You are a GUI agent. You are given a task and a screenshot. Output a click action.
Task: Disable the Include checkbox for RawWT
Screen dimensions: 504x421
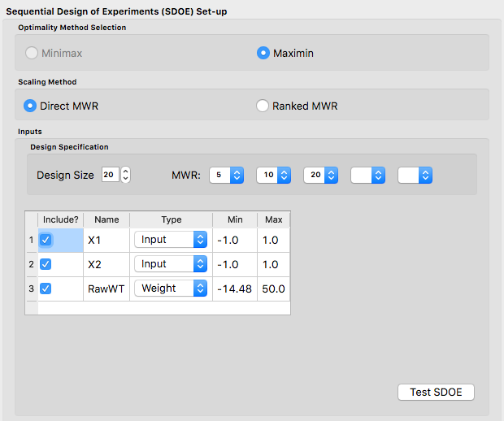click(46, 289)
